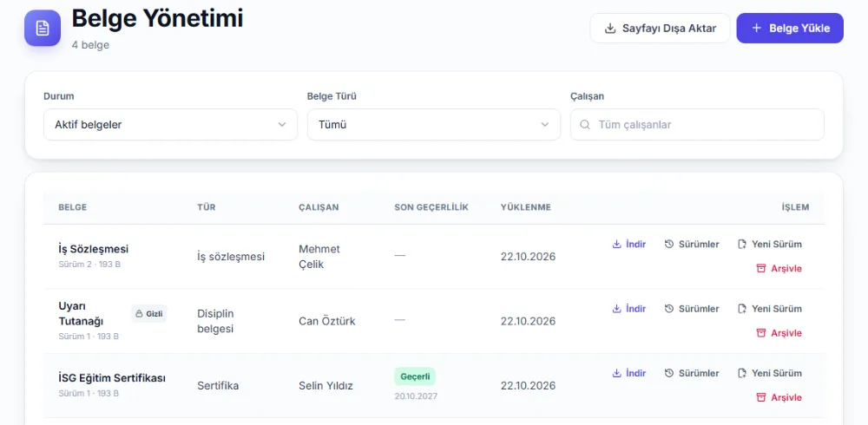The width and height of the screenshot is (868, 425).
Task: Click the Belge Yükle button
Action: click(790, 29)
